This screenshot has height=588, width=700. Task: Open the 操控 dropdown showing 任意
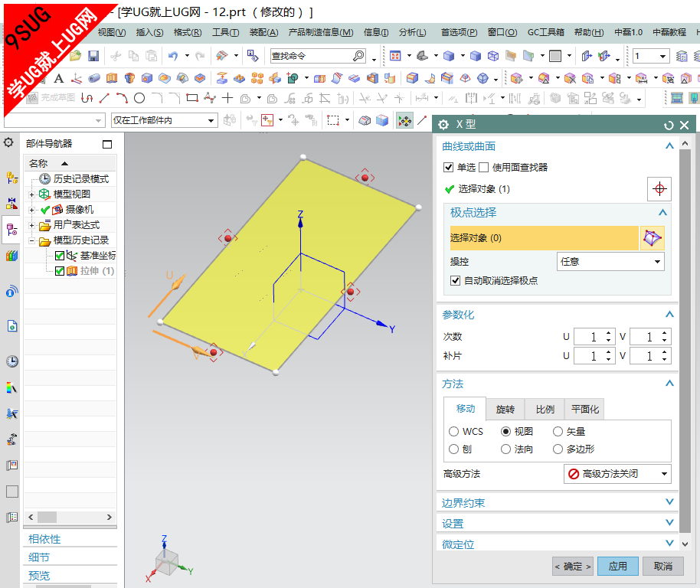pos(610,261)
